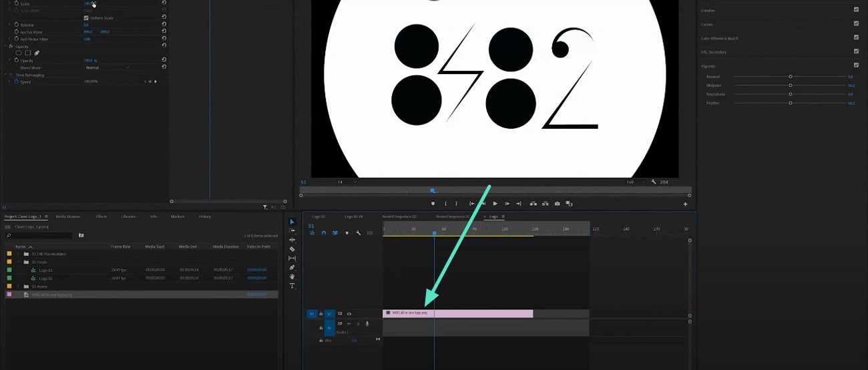Open Nested Sequence 02 timeline tab
The width and height of the screenshot is (868, 370).
[399, 216]
